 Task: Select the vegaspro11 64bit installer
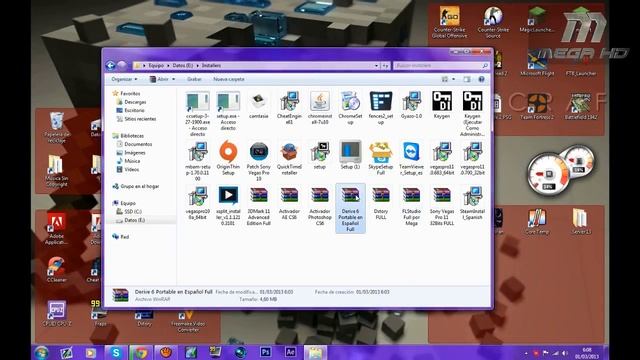(x=442, y=158)
